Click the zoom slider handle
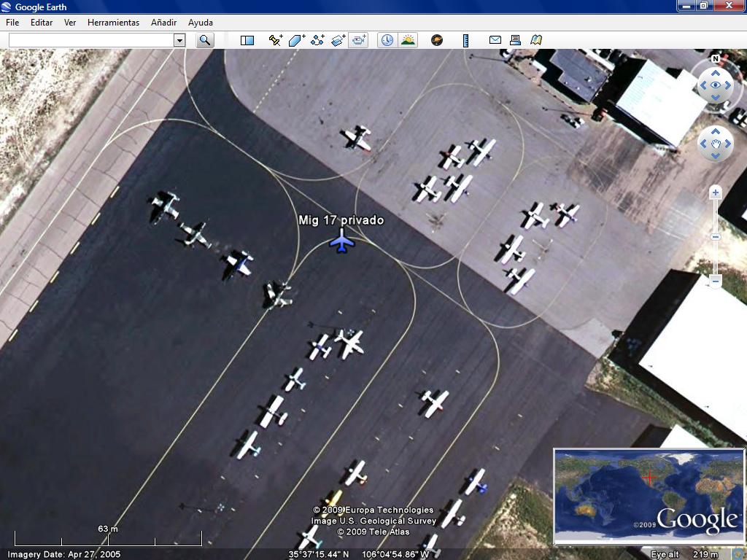 tap(716, 236)
